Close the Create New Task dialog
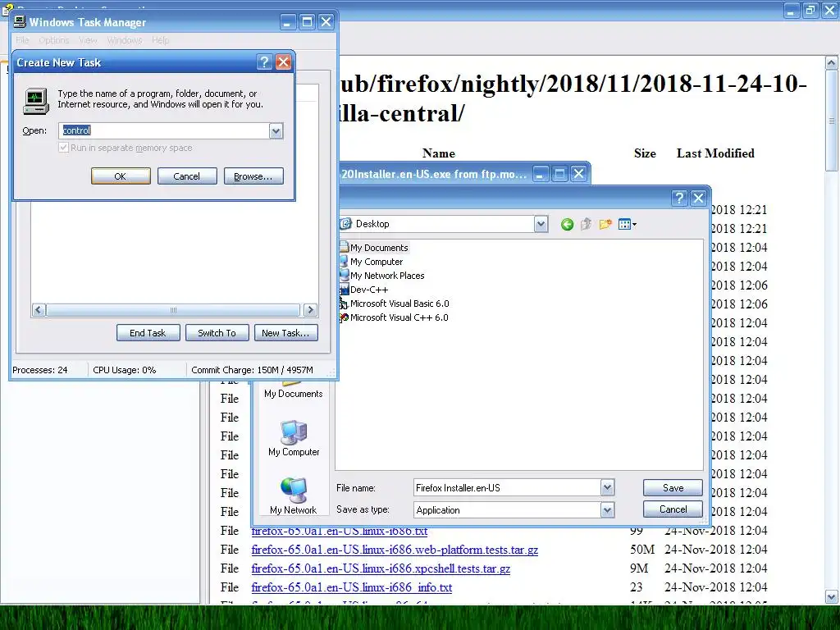The image size is (840, 630). (283, 62)
